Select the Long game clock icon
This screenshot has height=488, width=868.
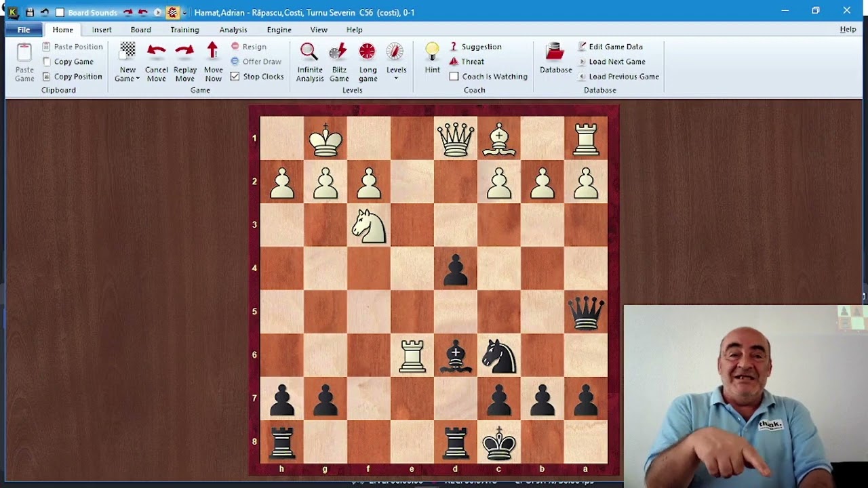(x=367, y=52)
